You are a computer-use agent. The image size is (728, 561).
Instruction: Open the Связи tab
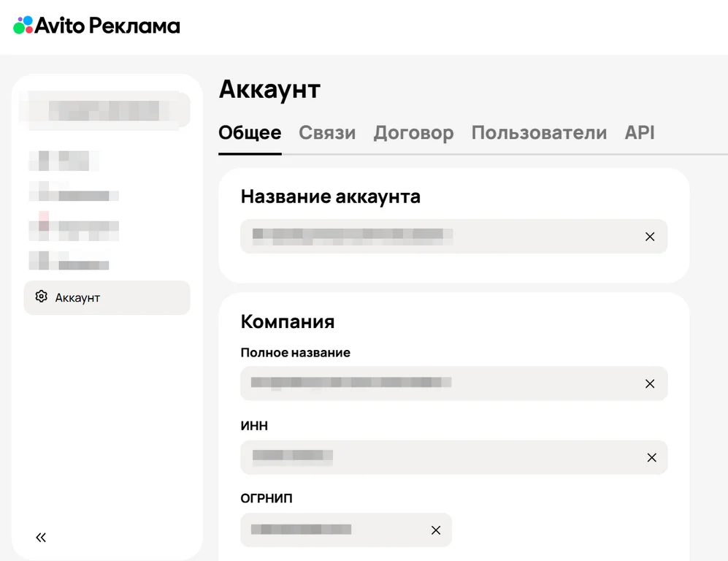pos(327,133)
